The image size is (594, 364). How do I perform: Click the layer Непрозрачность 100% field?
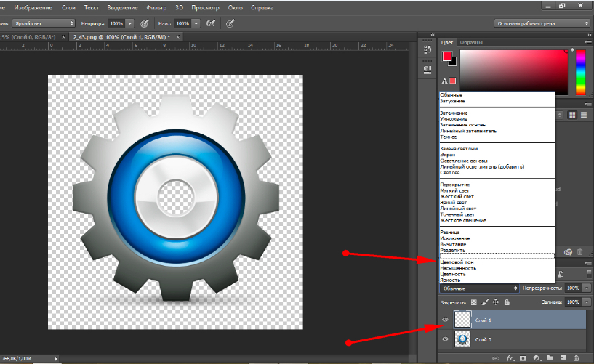click(x=574, y=288)
